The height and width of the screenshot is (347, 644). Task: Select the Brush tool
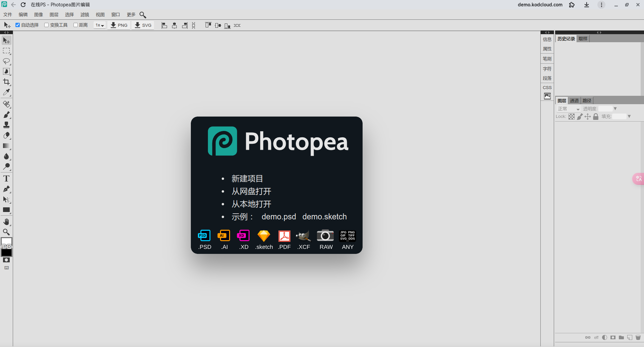6,115
